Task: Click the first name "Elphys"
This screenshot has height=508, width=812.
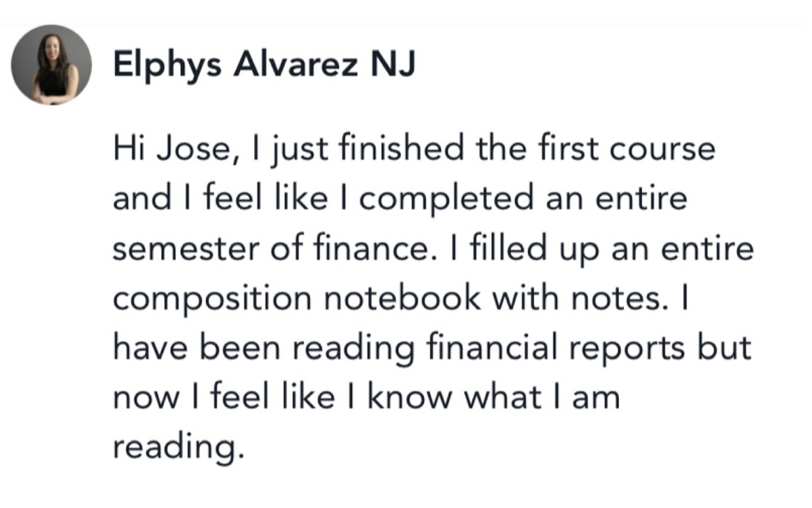Action: tap(160, 65)
